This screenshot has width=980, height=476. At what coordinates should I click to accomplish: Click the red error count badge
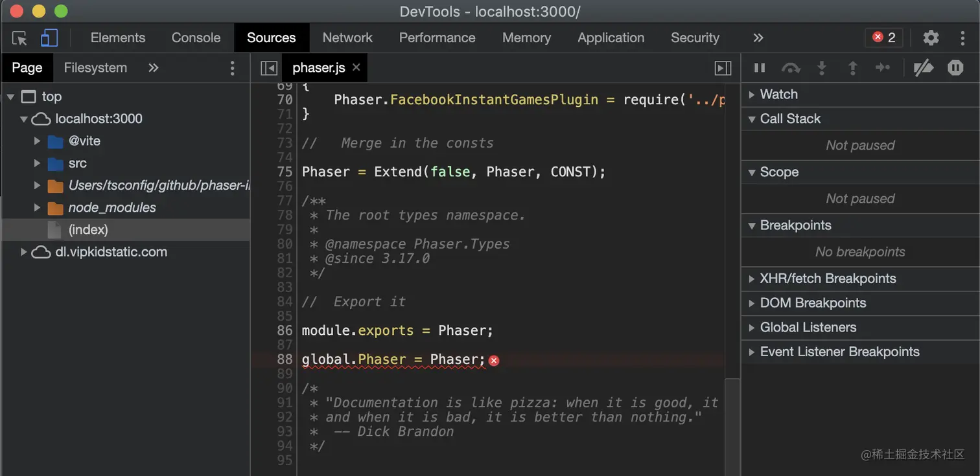(x=884, y=38)
